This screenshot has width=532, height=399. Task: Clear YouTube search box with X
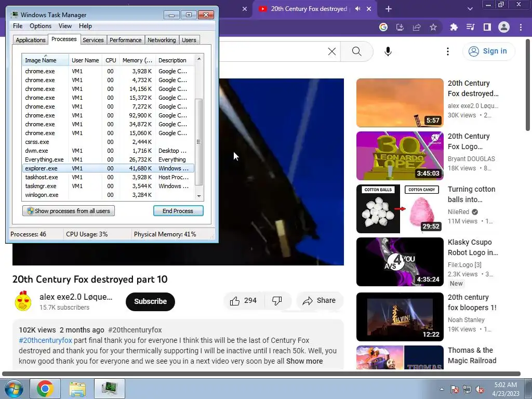pos(332,51)
